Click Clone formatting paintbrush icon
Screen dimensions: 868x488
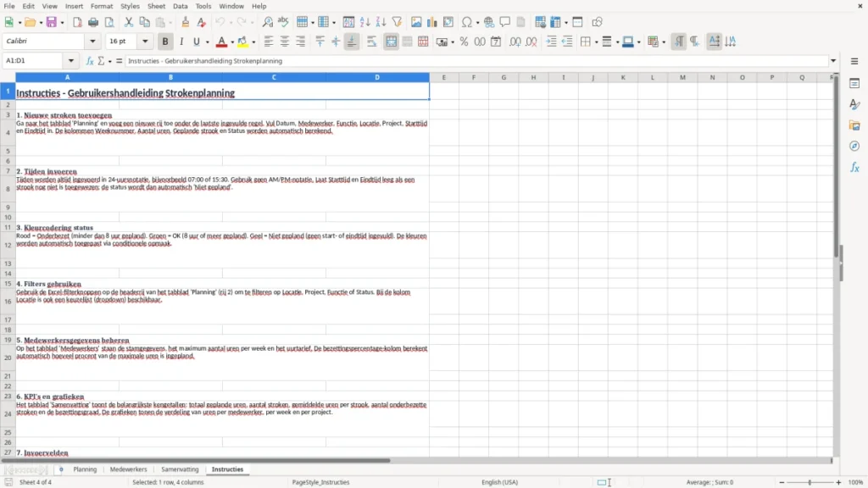(186, 22)
